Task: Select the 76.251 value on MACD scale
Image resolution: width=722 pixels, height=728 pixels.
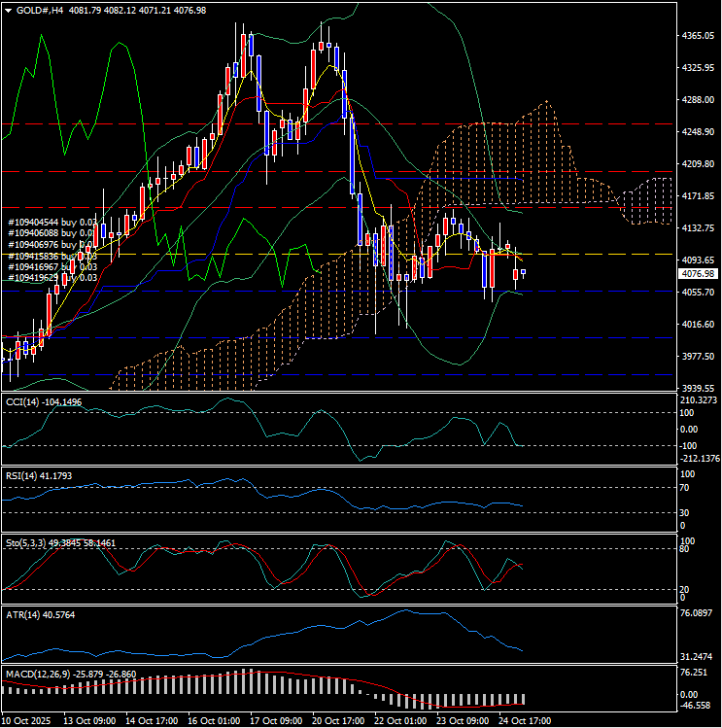Action: click(697, 673)
